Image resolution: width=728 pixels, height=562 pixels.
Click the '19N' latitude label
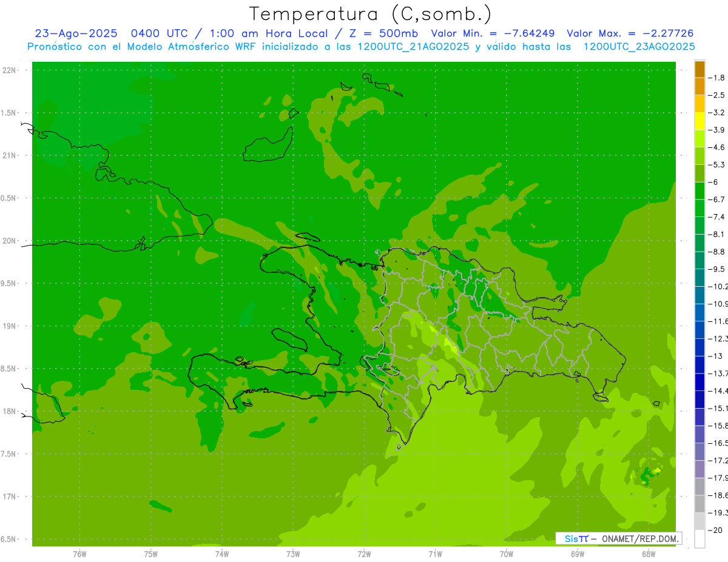click(x=9, y=326)
